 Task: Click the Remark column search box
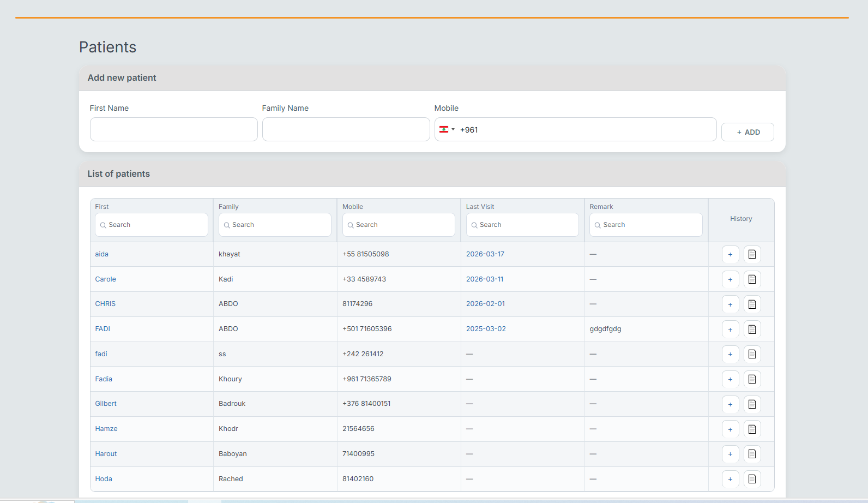coord(646,225)
